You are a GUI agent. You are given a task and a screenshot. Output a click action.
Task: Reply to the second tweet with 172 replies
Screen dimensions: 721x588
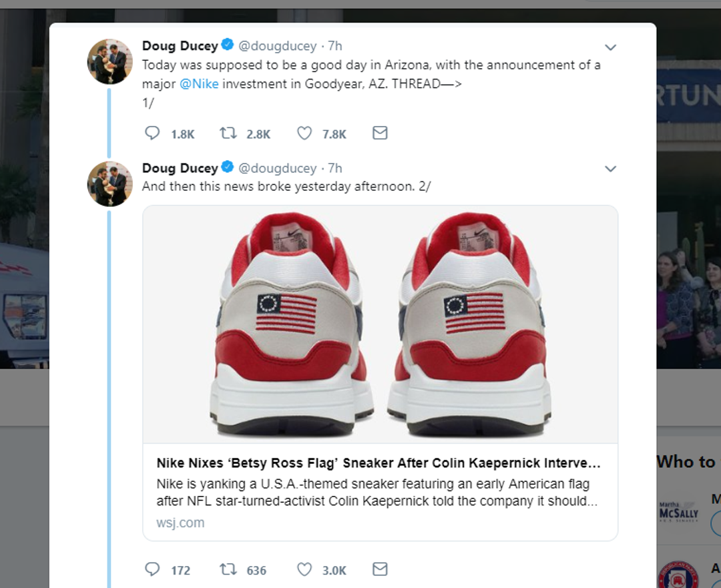(x=152, y=569)
